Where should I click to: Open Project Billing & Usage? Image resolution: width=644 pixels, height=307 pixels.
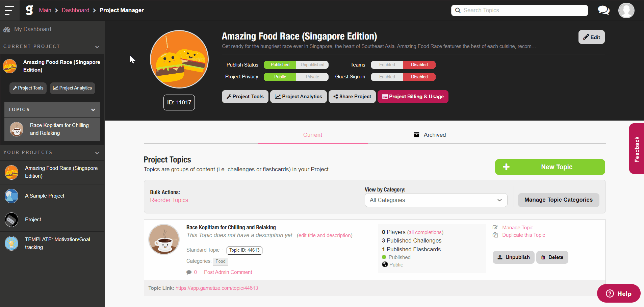(413, 97)
